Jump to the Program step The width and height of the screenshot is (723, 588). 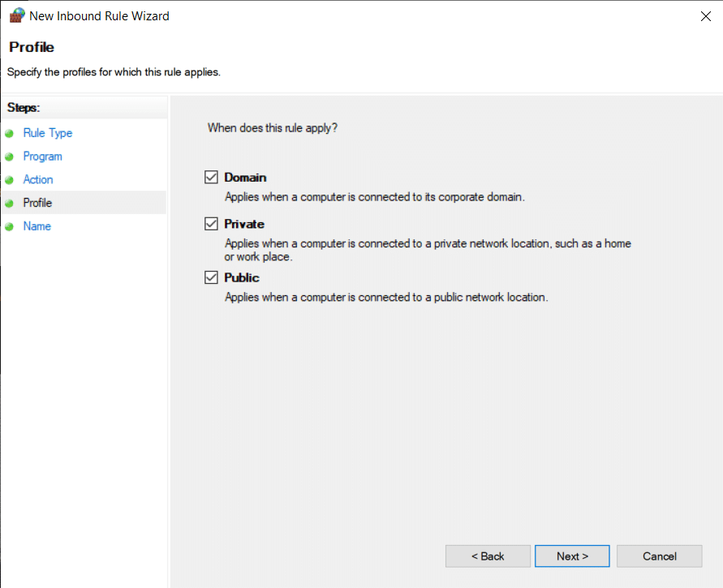coord(43,157)
